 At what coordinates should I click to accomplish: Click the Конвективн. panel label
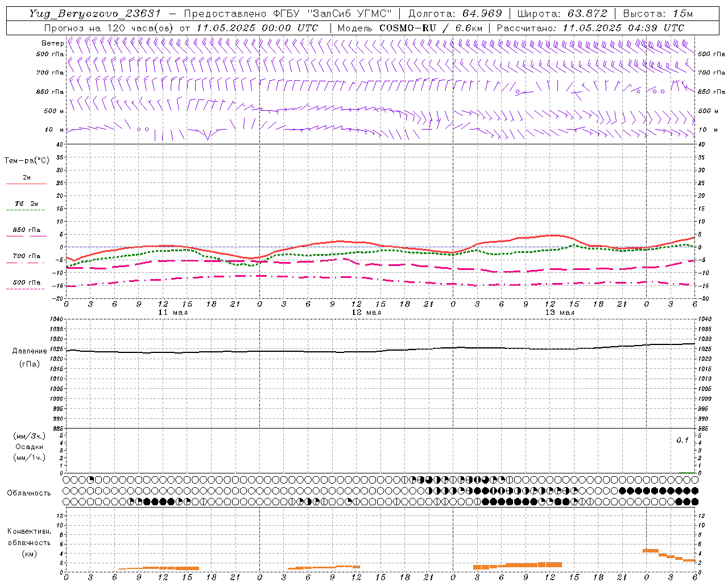[x=29, y=531]
